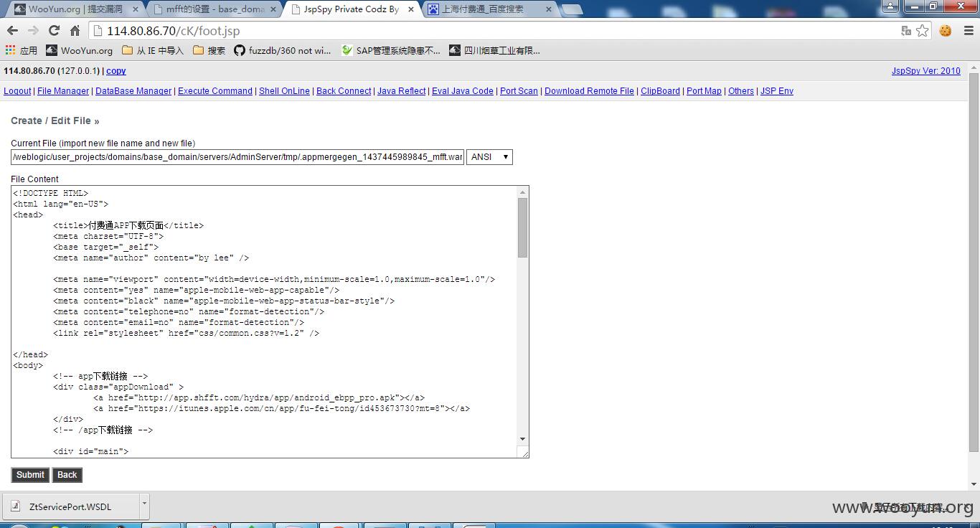
Task: Open Eval Java Code
Action: pyautogui.click(x=463, y=91)
